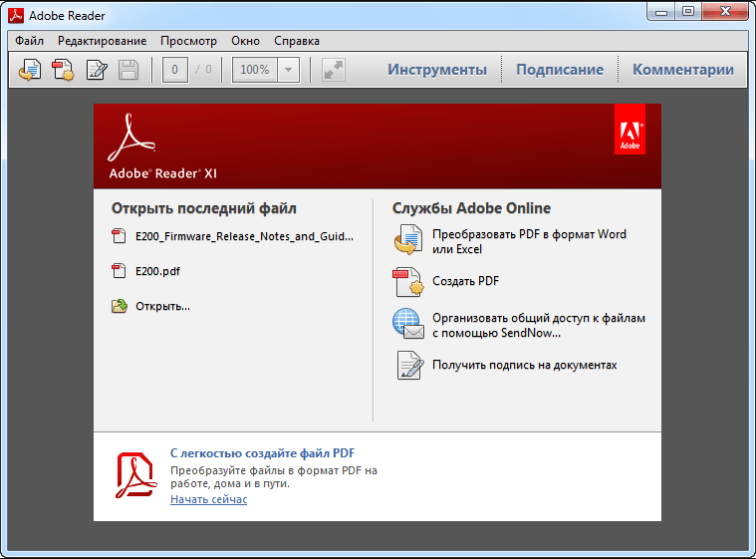Click the globe envelope SendNow icon
Image resolution: width=756 pixels, height=559 pixels.
408,324
